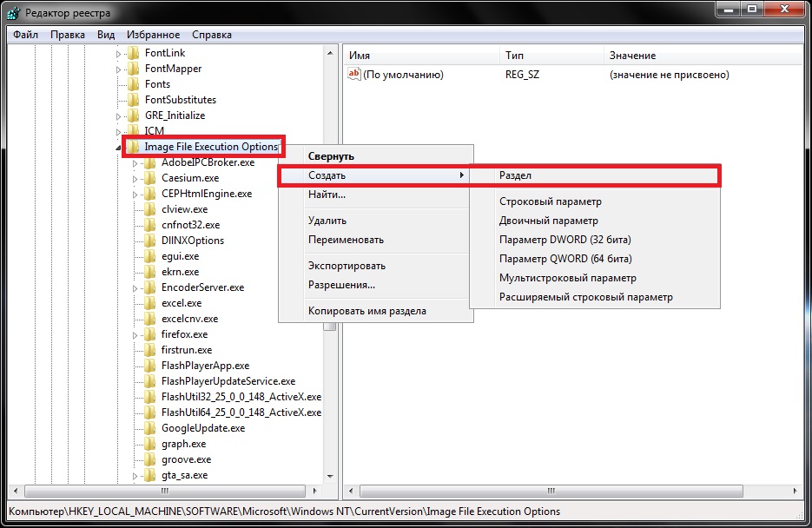The width and height of the screenshot is (812, 528).
Task: Click the FlashPlayerApp.exe folder icon
Action: tap(149, 366)
